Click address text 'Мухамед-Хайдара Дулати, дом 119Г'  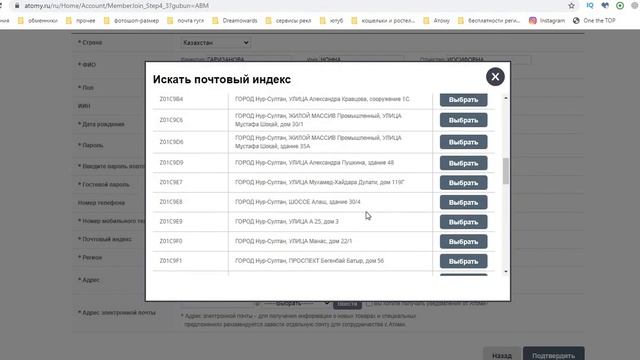click(x=357, y=182)
